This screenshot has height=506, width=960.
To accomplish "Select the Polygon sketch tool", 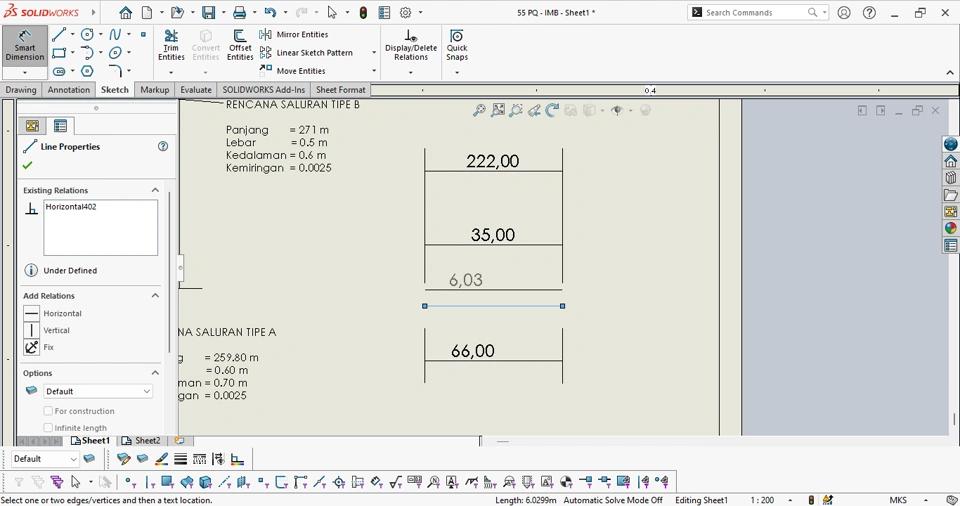I will point(88,71).
